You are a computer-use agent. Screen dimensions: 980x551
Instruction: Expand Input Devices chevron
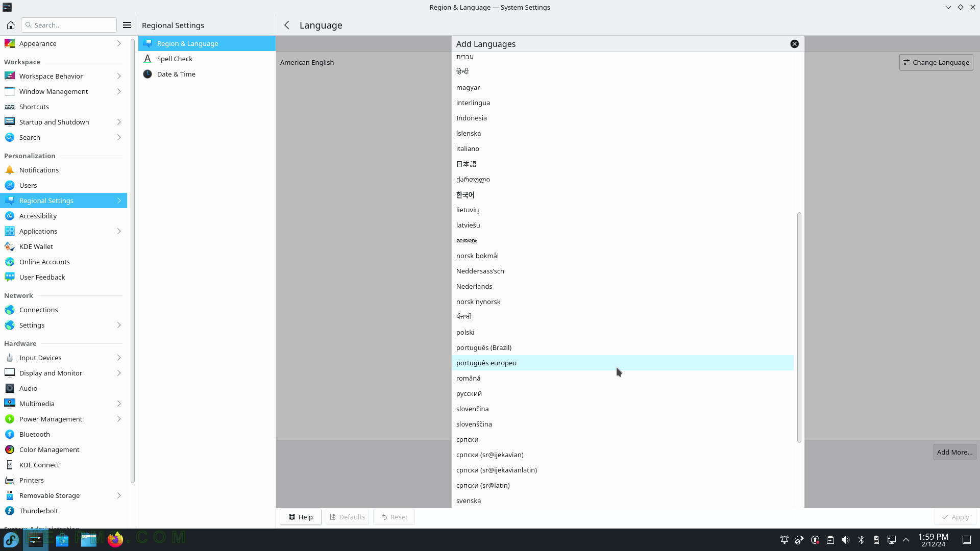(x=119, y=358)
